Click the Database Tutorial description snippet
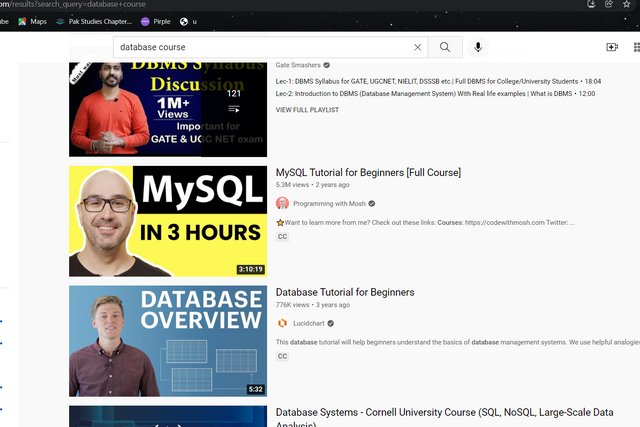The image size is (640, 427). click(x=458, y=342)
